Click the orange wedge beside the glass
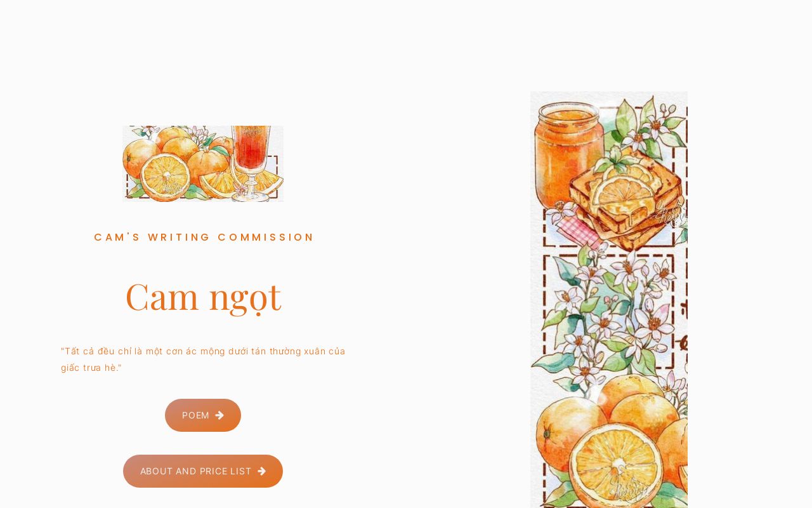Viewport: 812px width, 508px height. coord(218,184)
